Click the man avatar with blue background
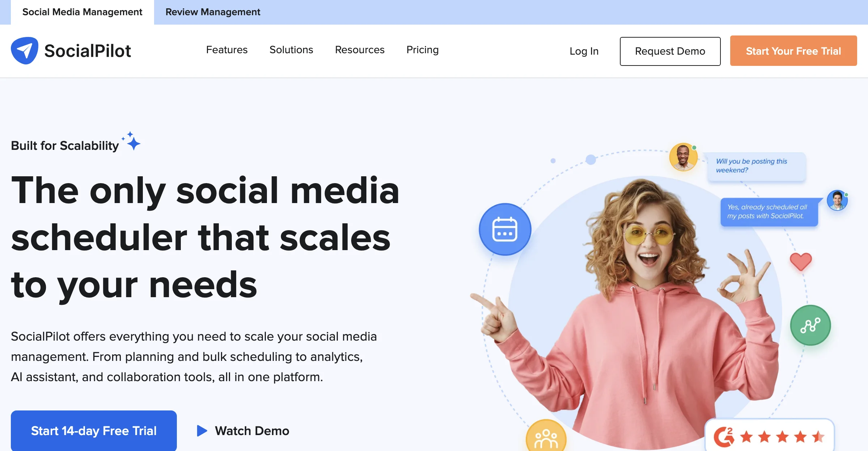 [x=837, y=200]
